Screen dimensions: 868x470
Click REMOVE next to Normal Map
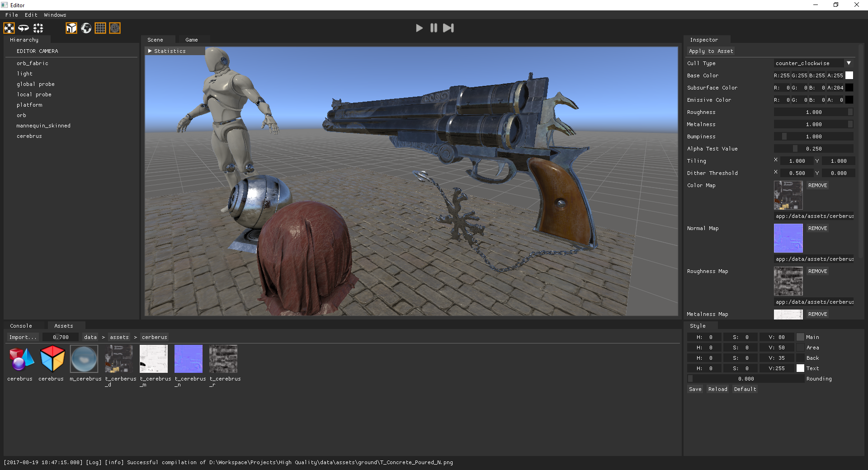tap(817, 228)
